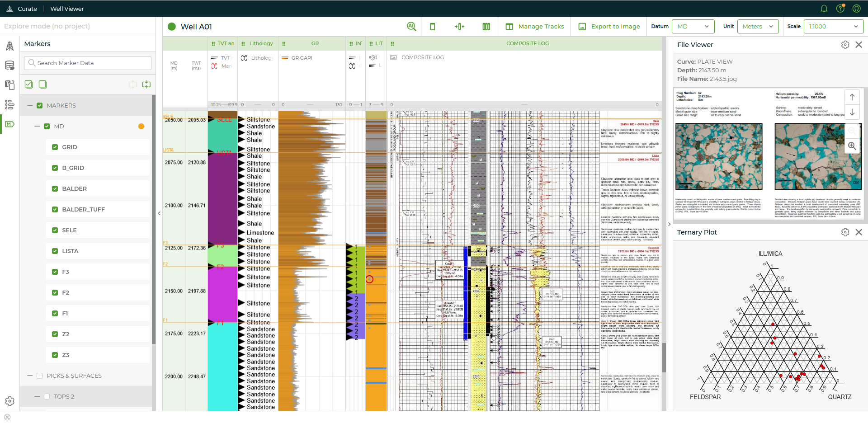This screenshot has height=423, width=868.
Task: Collapse the left panel with arrow
Action: [159, 213]
